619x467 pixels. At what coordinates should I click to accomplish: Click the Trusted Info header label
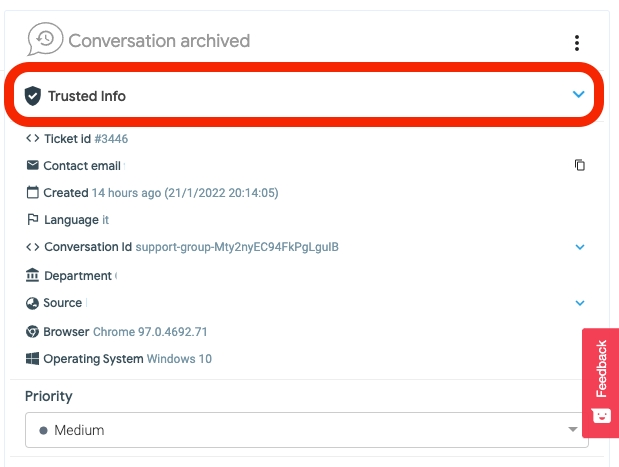pos(87,96)
